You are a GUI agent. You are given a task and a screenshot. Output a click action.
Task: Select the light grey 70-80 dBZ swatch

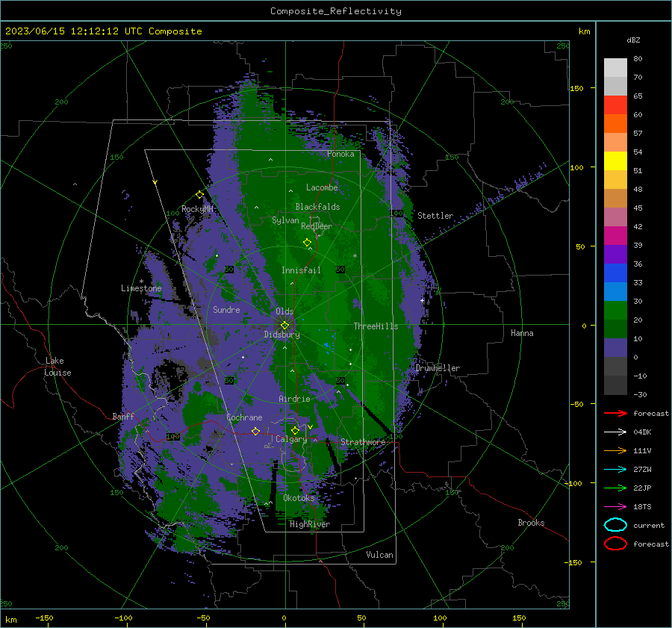tap(615, 68)
